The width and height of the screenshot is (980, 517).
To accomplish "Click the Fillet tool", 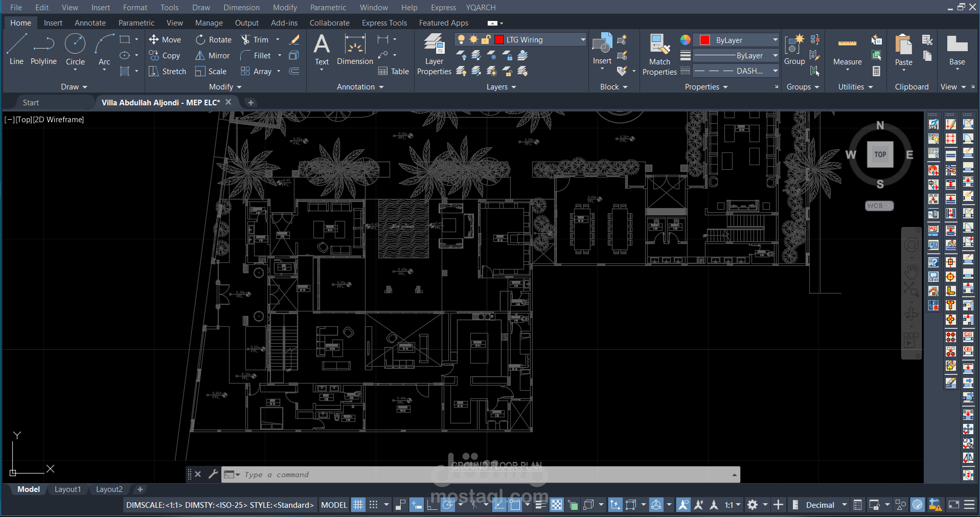I will coord(256,55).
